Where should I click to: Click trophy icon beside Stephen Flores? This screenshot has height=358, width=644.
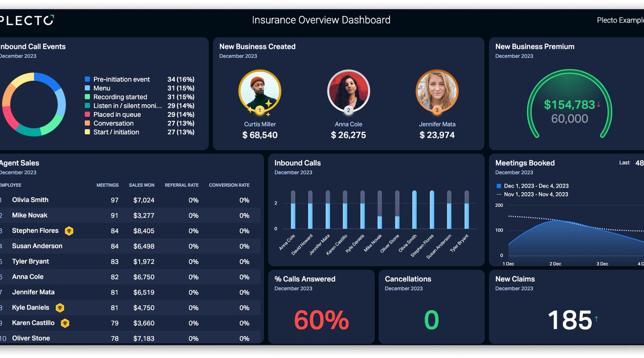[x=69, y=231]
